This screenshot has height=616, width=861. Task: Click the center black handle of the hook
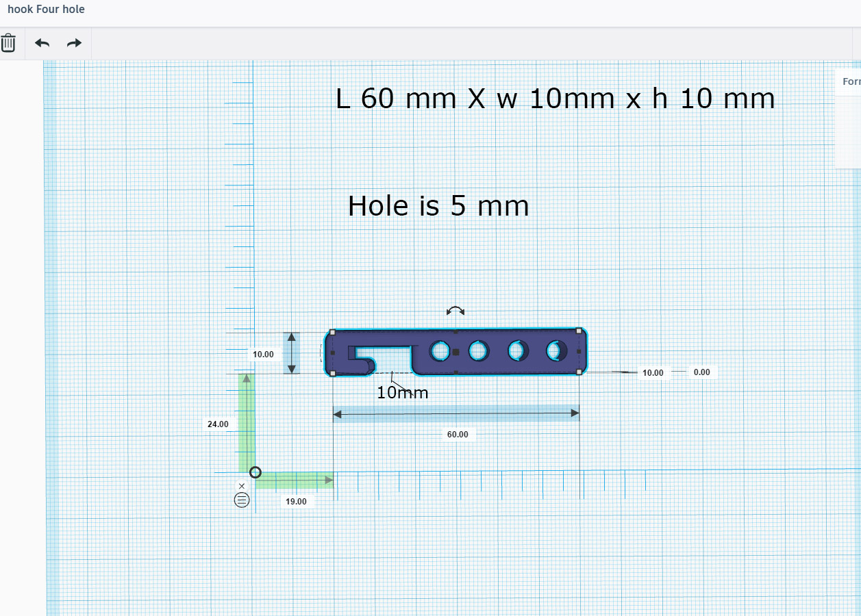click(x=456, y=352)
